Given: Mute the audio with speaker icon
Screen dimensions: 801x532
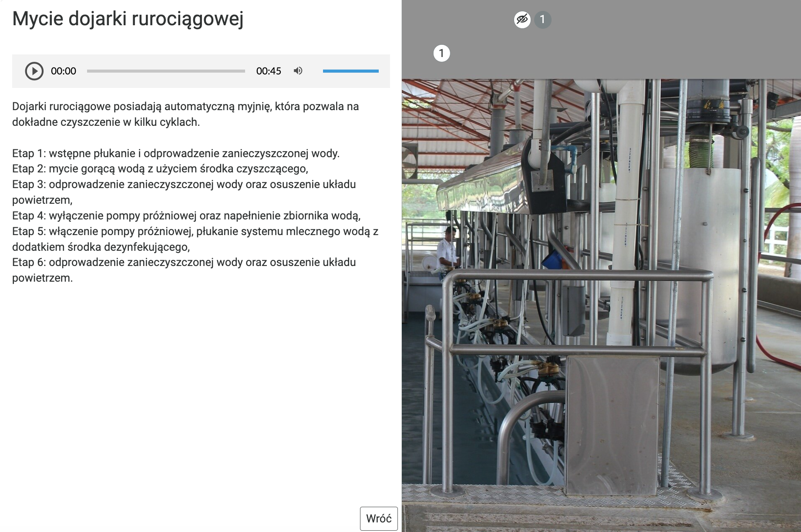Looking at the screenshot, I should tap(298, 71).
